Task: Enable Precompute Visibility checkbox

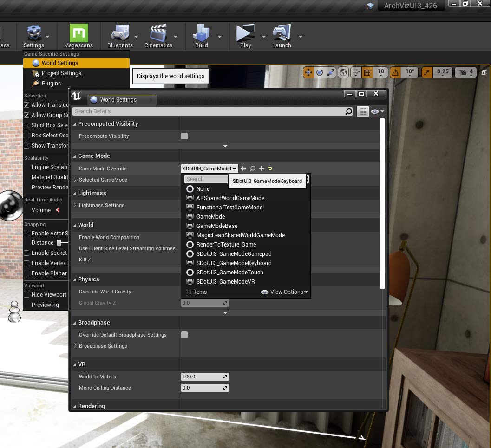Action: point(184,136)
